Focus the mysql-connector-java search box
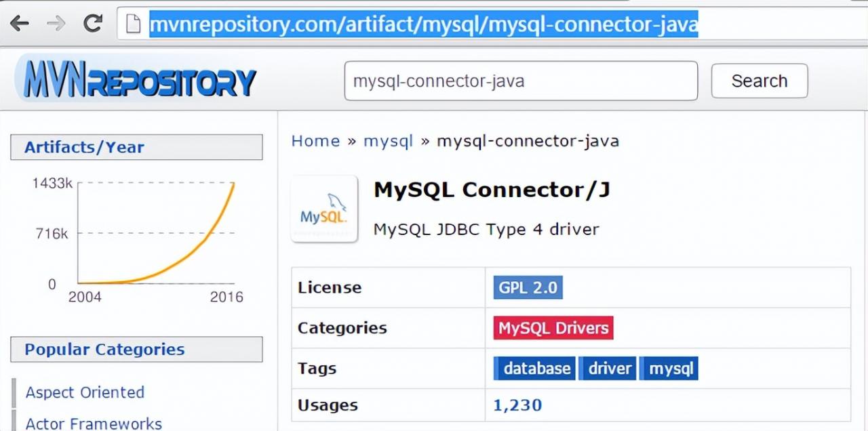868x431 pixels. [521, 81]
